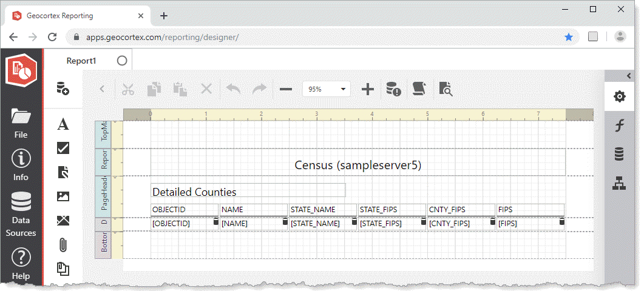644x291 pixels.
Task: Close the Geocortex Reporting browser tab
Action: pyautogui.click(x=141, y=16)
